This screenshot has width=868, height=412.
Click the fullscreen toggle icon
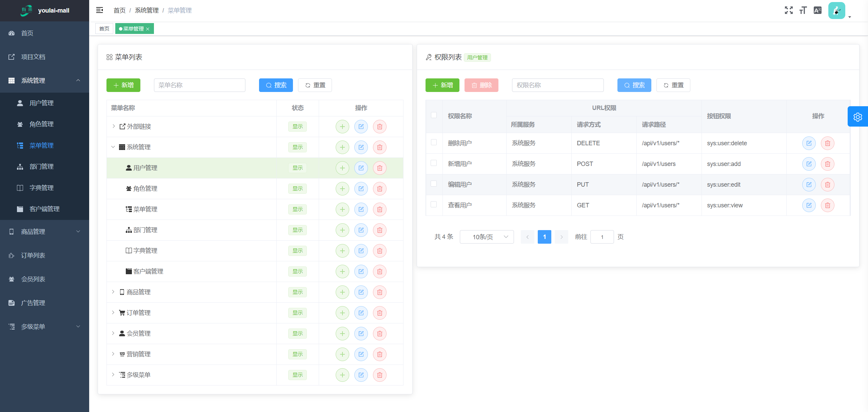789,11
